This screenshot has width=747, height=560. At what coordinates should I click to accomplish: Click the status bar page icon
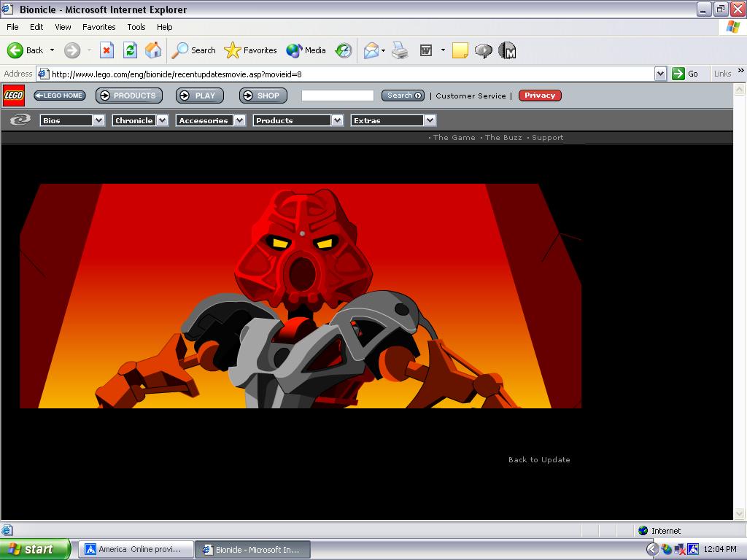pyautogui.click(x=7, y=530)
